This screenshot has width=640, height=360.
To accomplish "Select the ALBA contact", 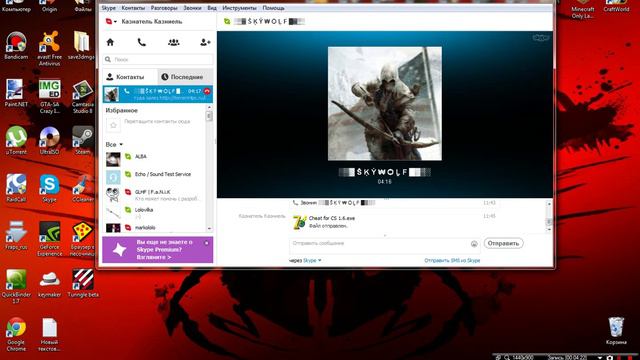I will coord(154,159).
